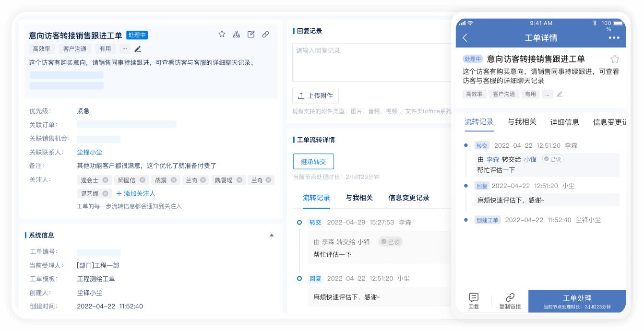Remove follower 战震 from followers

174,180
